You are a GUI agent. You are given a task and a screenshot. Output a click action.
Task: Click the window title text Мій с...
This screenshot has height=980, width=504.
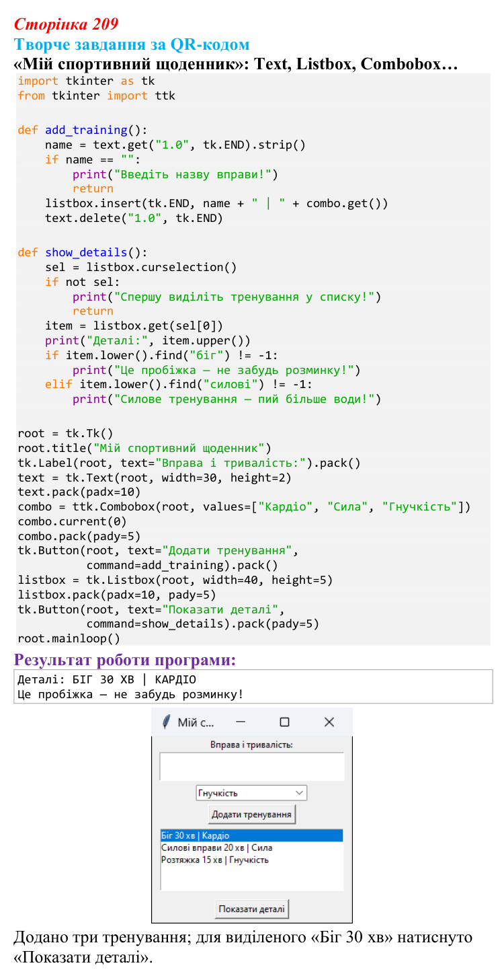pyautogui.click(x=196, y=722)
